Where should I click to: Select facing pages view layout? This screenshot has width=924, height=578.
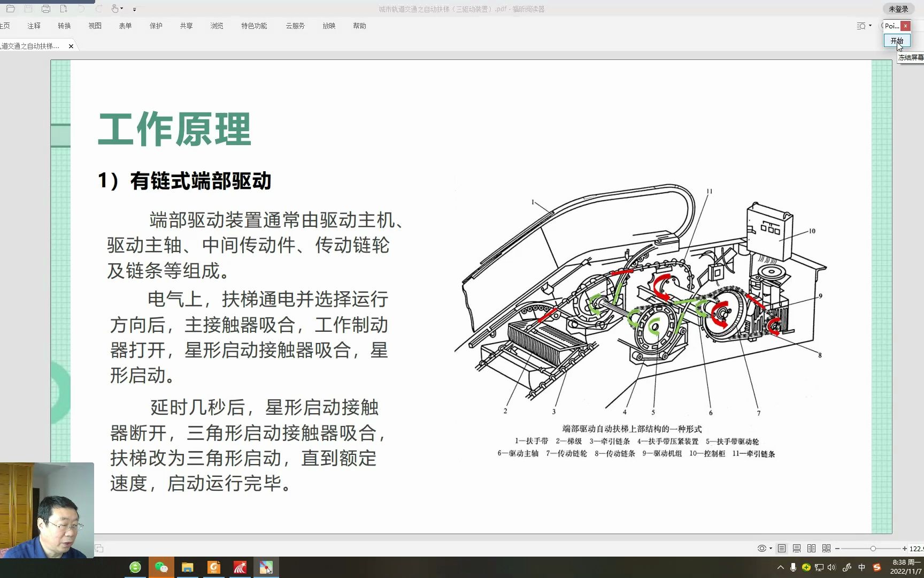[811, 548]
